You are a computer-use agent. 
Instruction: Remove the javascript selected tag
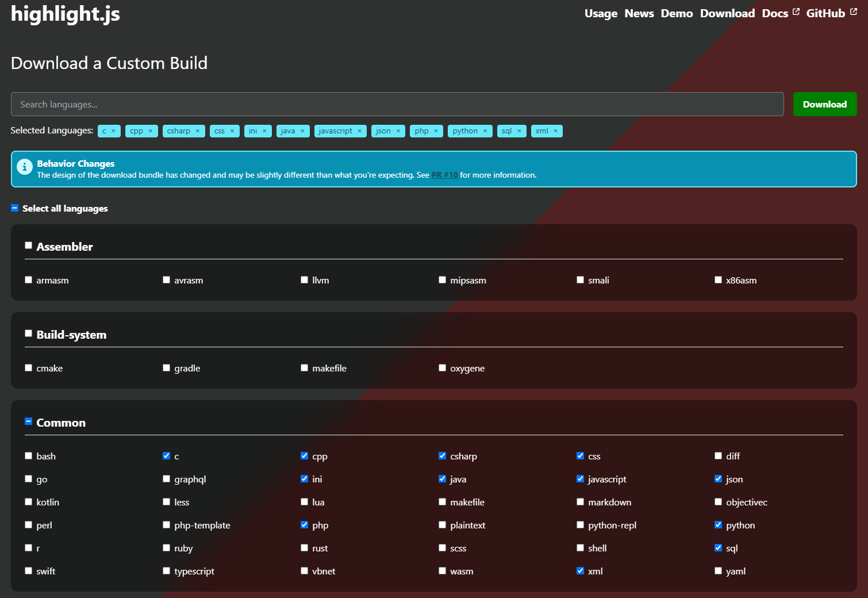360,131
